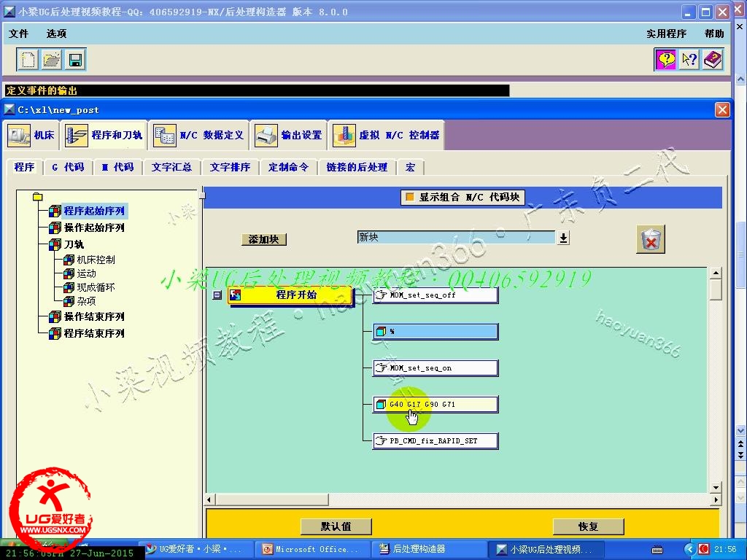Viewport: 747px width, 560px height.
Task: Switch to the 定制命令 sub-tab
Action: pos(288,167)
